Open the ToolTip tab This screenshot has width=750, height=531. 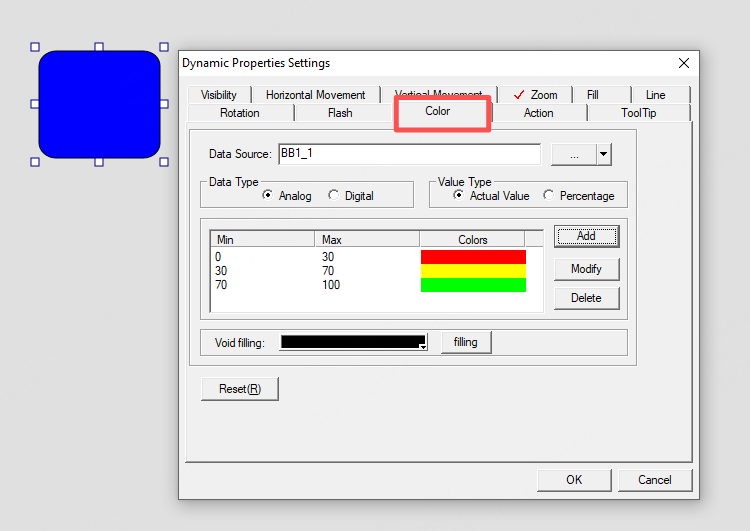click(638, 113)
